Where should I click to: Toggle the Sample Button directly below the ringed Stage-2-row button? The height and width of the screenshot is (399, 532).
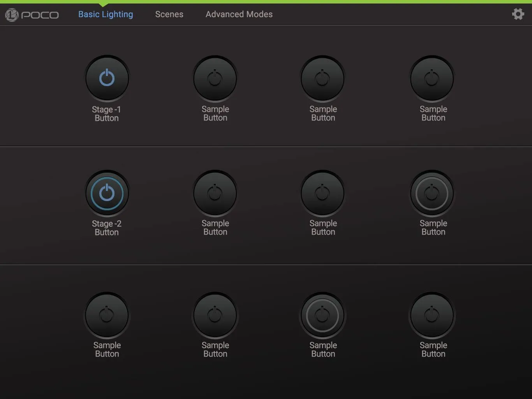pos(432,315)
